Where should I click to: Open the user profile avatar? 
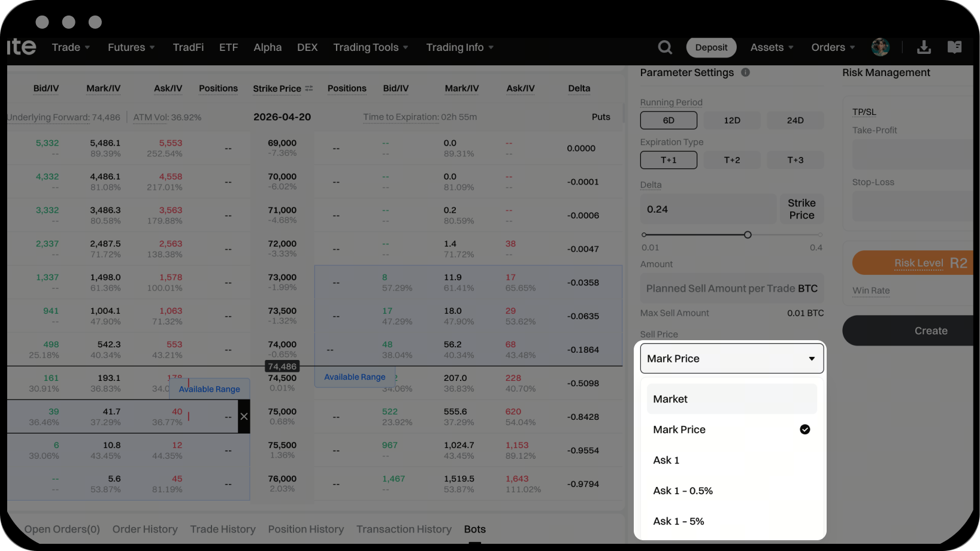[880, 47]
